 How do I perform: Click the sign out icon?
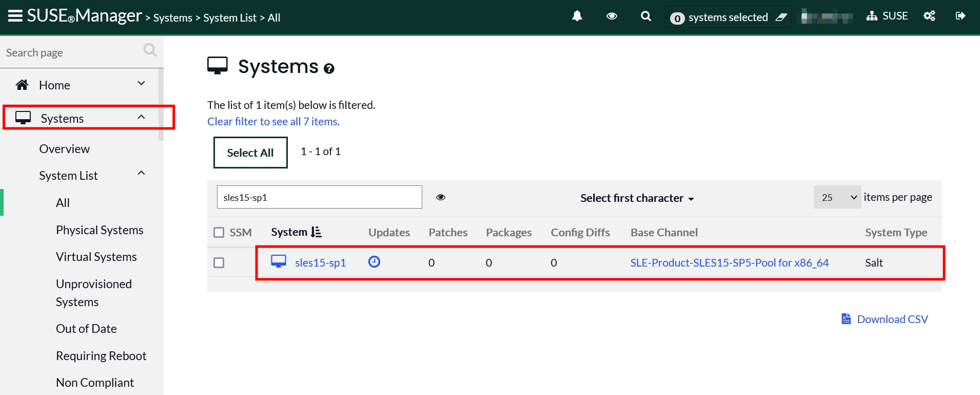(x=961, y=16)
